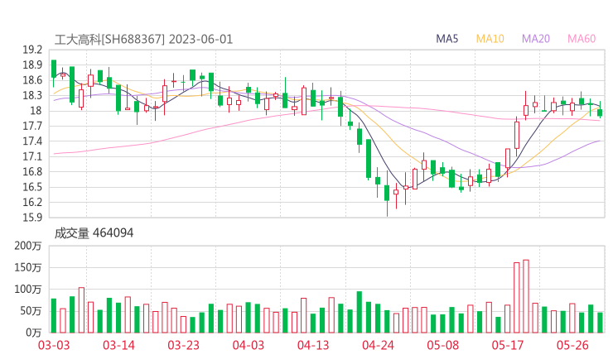Viewport: 613px width, 364px height.
Task: Click the 16.5 price axis label
Action: [32, 187]
